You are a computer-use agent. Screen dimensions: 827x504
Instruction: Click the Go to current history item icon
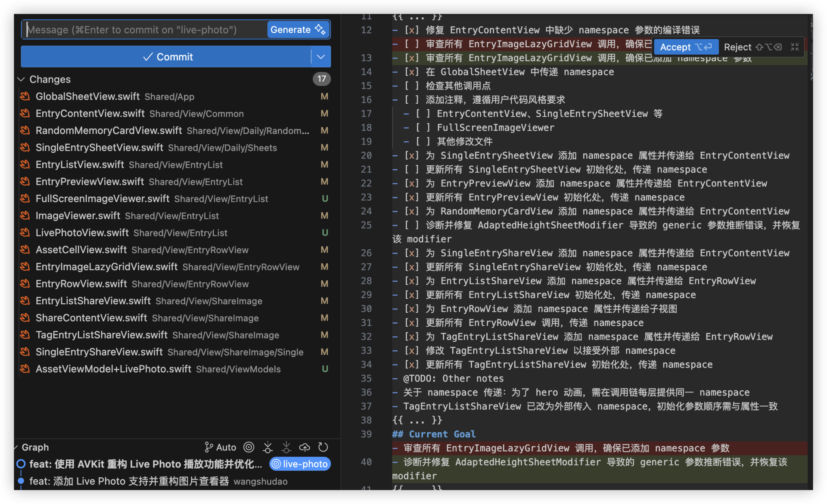click(249, 447)
